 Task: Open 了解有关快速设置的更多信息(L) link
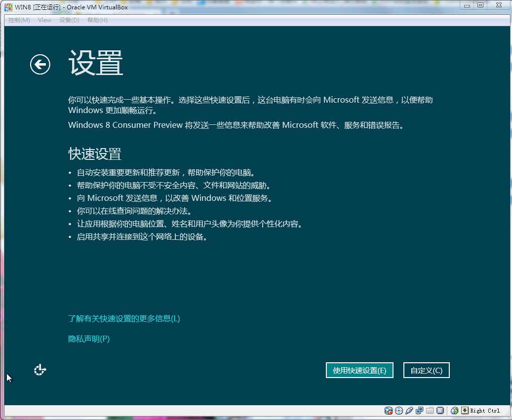click(x=124, y=318)
